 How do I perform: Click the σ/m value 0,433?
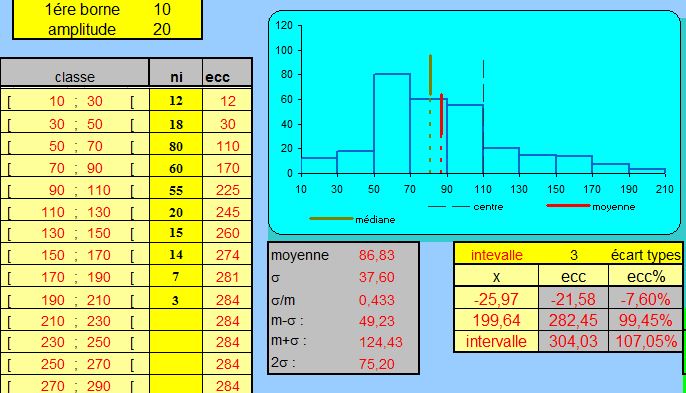pyautogui.click(x=377, y=300)
